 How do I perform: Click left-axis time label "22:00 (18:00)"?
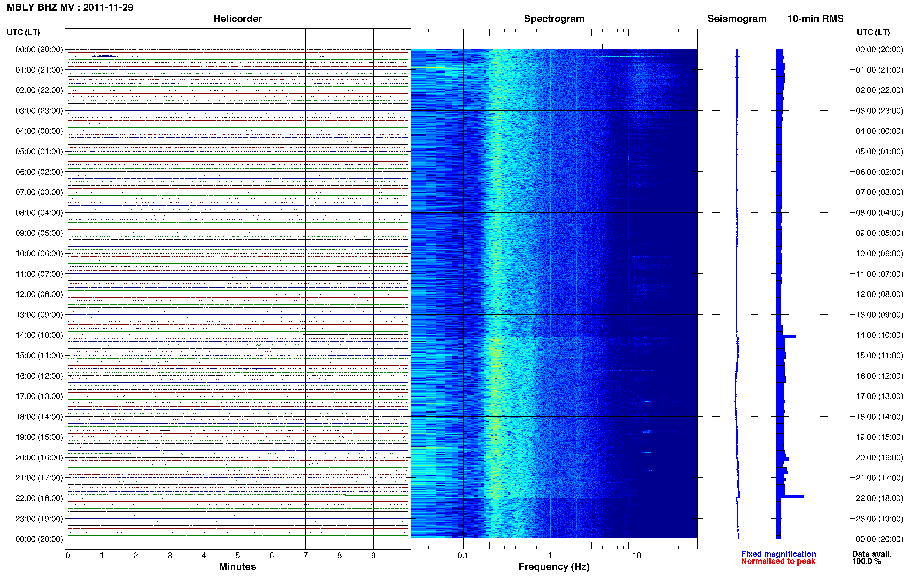coord(39,498)
